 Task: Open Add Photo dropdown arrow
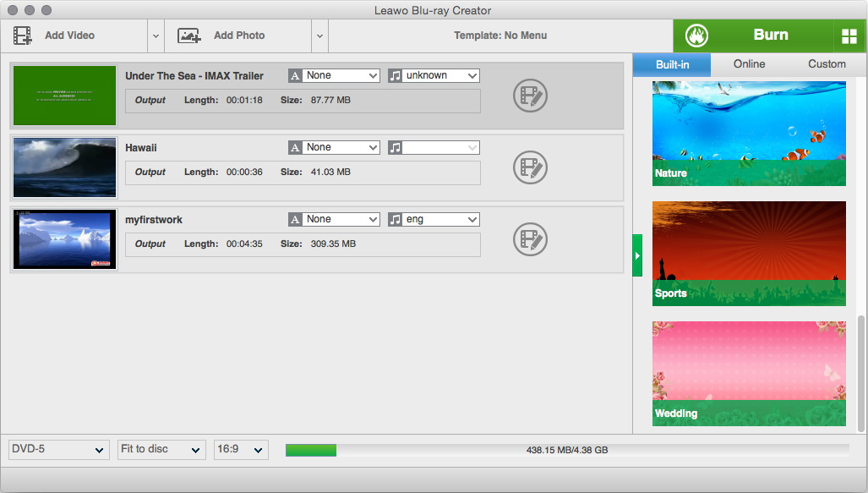click(x=319, y=36)
